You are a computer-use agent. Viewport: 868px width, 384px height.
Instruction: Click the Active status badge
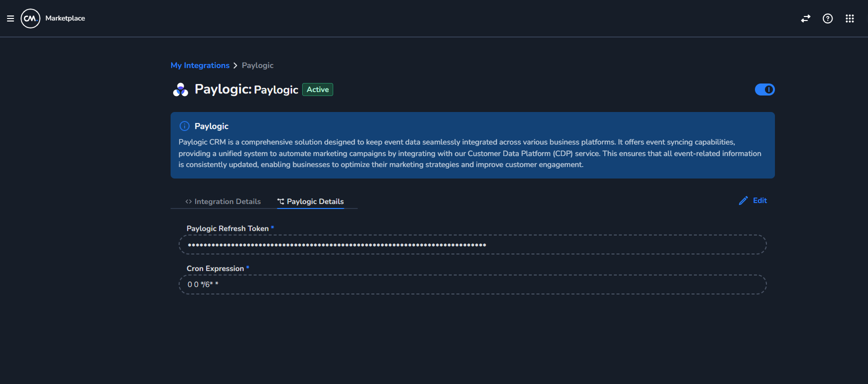(x=318, y=89)
